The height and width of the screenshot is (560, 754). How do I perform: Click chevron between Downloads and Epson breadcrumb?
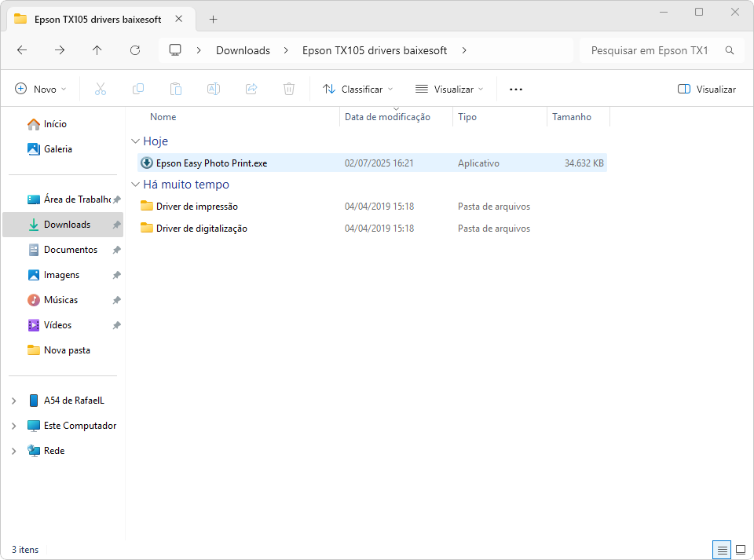click(286, 50)
